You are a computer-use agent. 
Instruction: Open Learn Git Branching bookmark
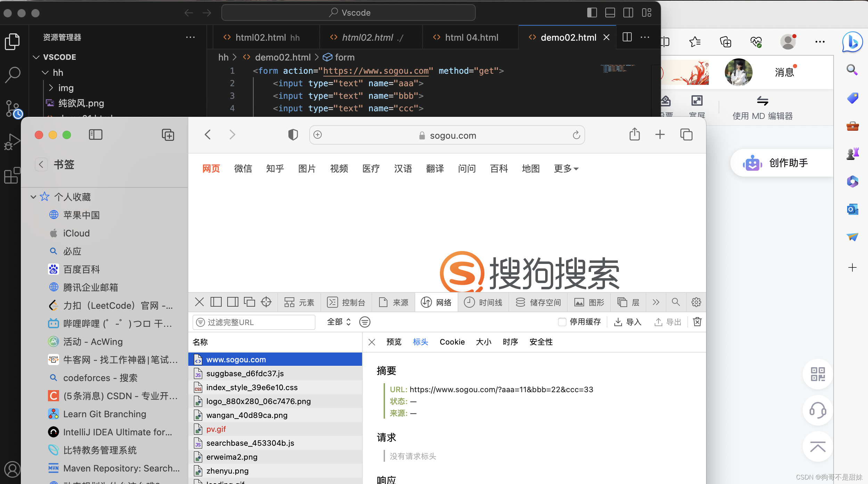104,414
